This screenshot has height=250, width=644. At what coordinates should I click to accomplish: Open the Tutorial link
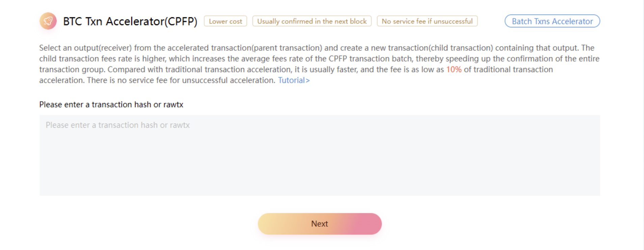point(291,80)
